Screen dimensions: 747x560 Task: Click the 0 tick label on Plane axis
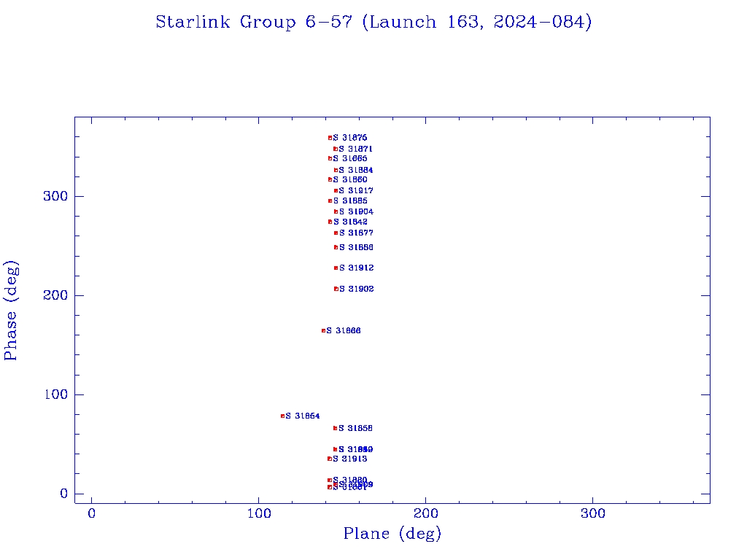coord(91,513)
